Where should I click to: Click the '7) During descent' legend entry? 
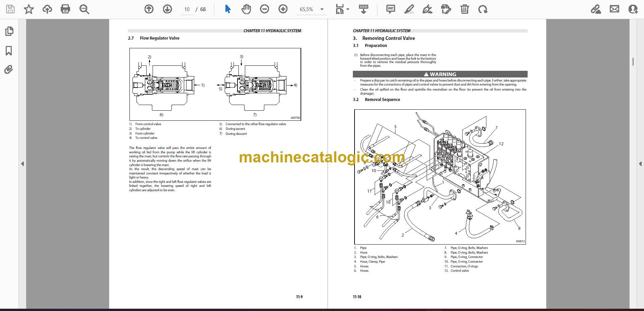tap(233, 134)
